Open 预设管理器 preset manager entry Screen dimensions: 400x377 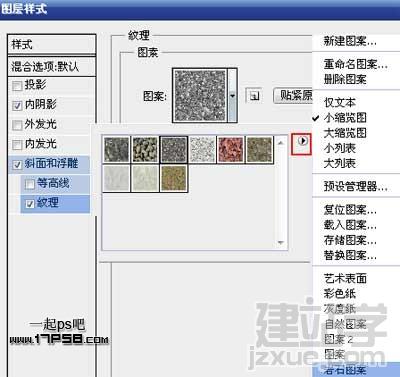[355, 186]
